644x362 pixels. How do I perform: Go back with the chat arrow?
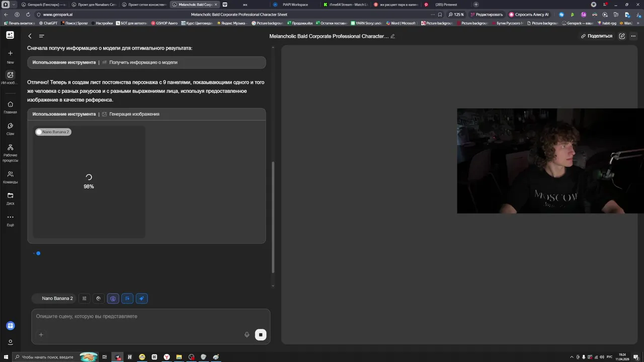pyautogui.click(x=30, y=36)
